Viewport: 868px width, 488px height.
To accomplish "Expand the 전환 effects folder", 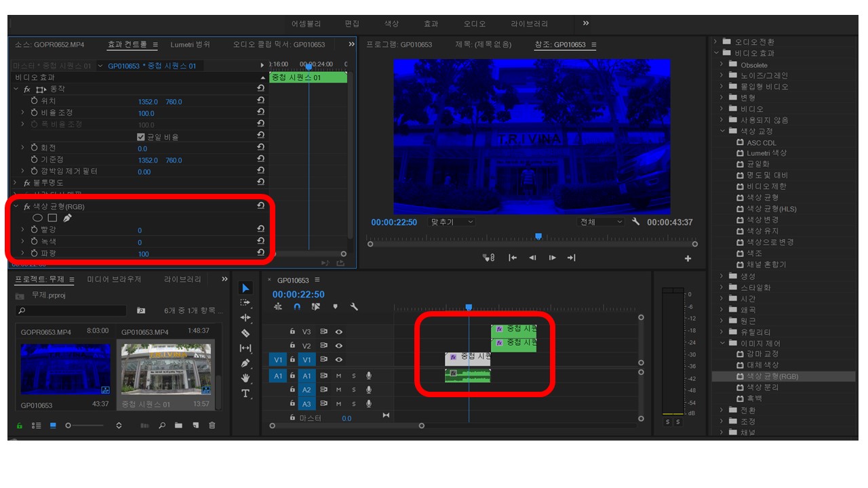I will 722,409.
